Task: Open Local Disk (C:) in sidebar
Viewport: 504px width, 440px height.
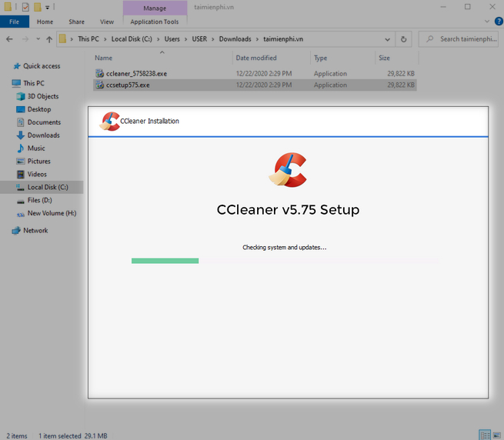Action: (x=48, y=187)
